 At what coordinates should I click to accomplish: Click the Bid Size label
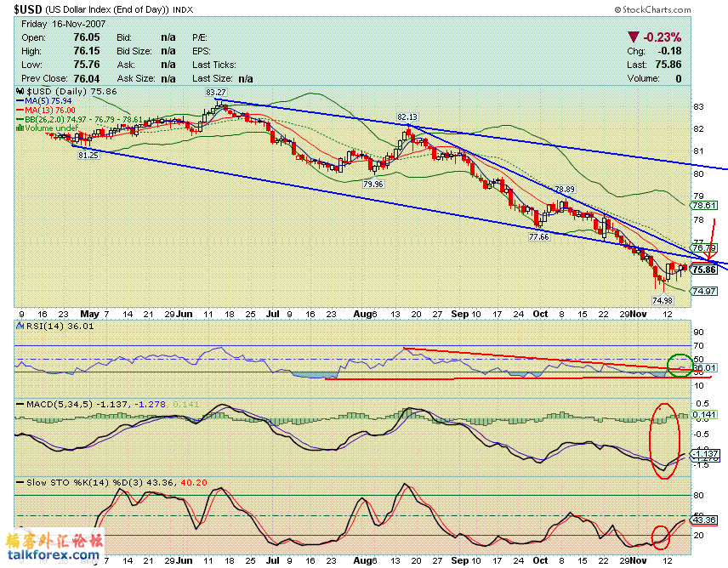click(134, 51)
